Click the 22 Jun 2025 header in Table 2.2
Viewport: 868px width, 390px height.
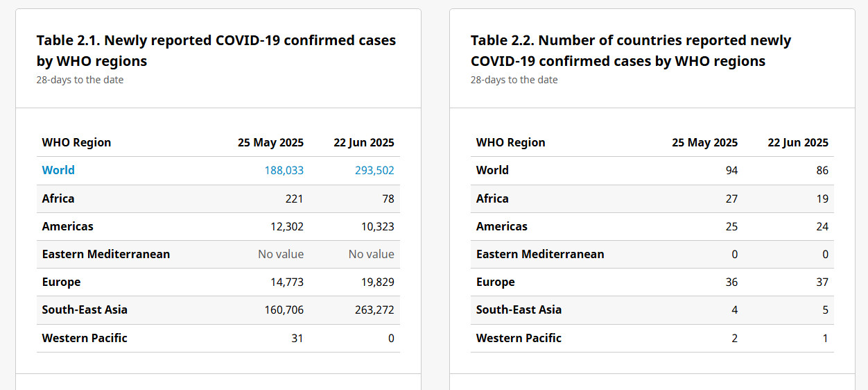[798, 142]
